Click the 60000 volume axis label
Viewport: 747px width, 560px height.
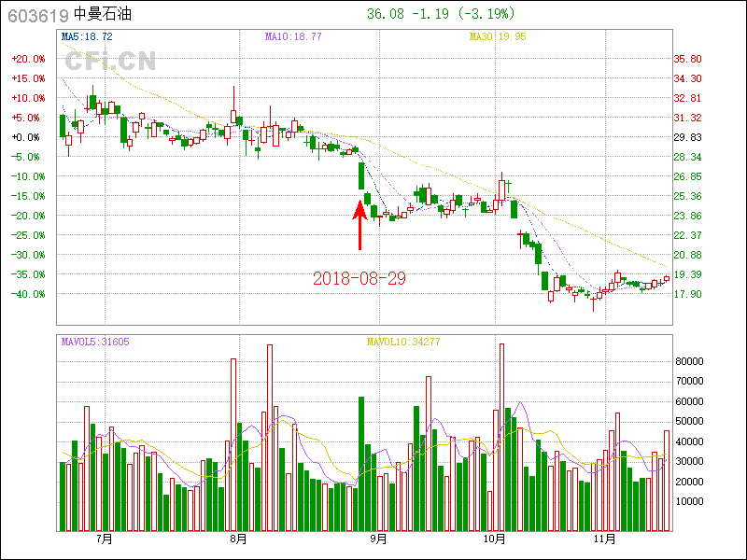point(690,401)
